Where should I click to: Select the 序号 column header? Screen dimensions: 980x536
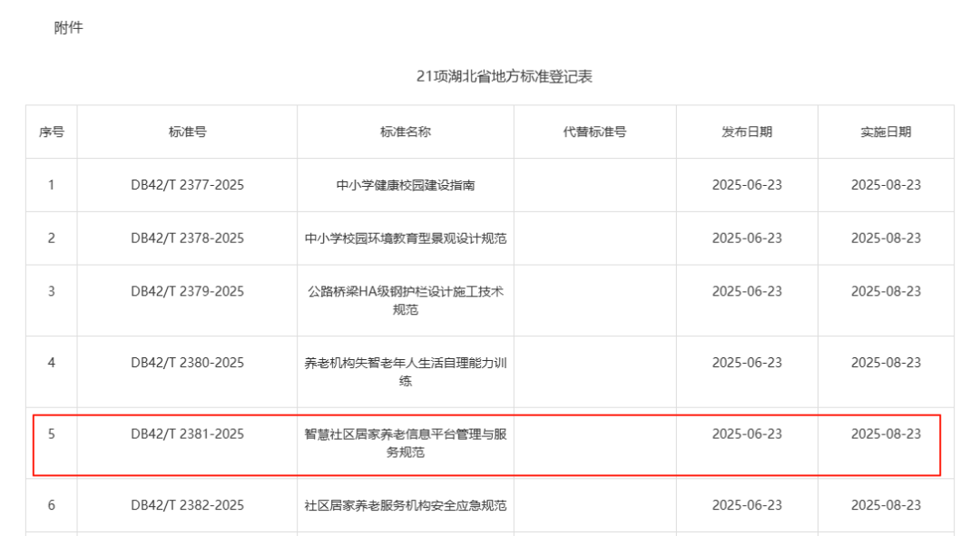pyautogui.click(x=51, y=132)
